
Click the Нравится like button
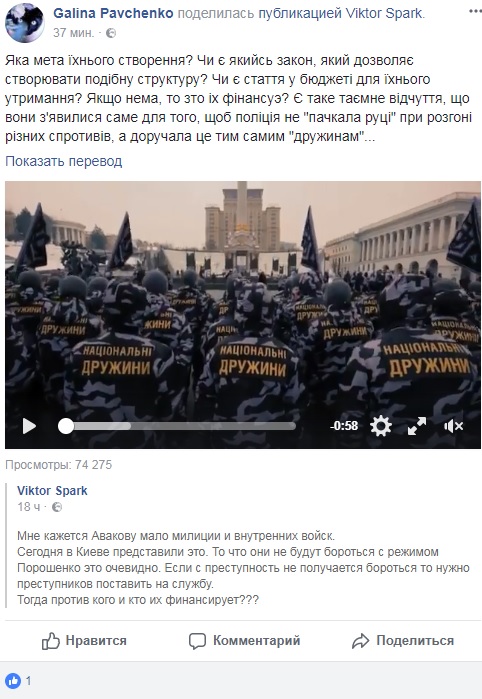(x=84, y=641)
